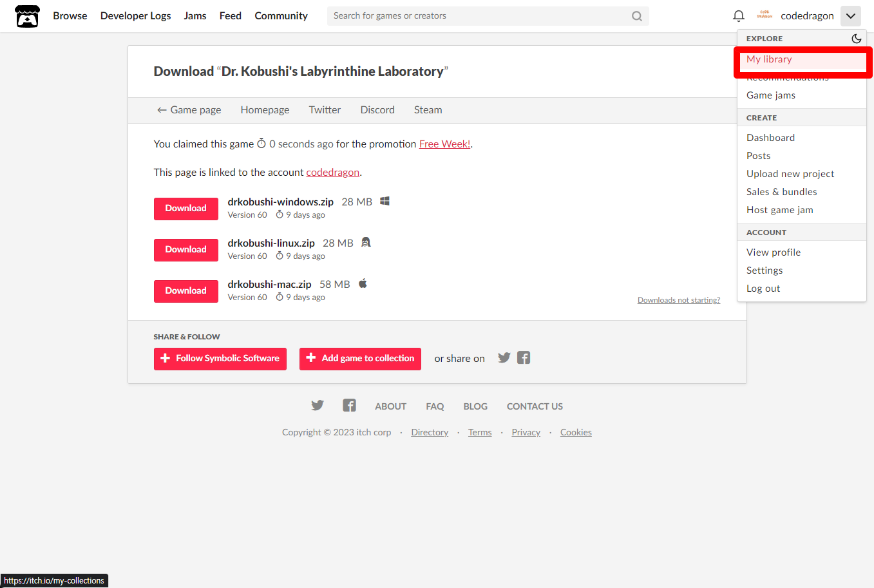Follow Symbolic Software
This screenshot has width=874, height=588.
click(x=220, y=359)
